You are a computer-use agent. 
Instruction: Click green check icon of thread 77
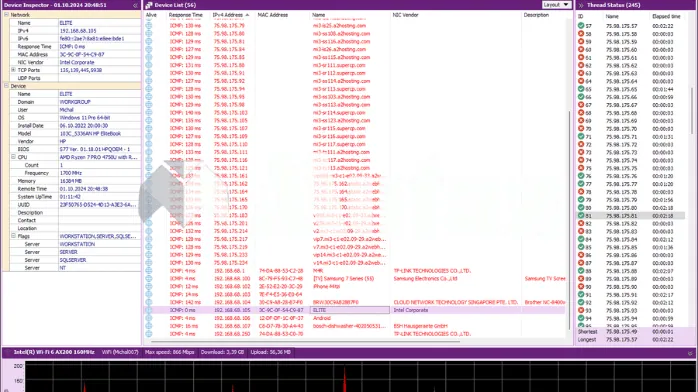pos(581,184)
